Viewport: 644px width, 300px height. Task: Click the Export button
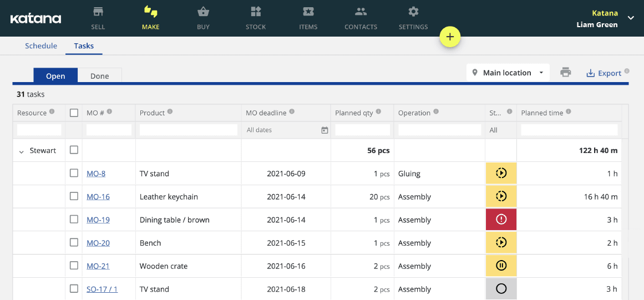point(604,73)
